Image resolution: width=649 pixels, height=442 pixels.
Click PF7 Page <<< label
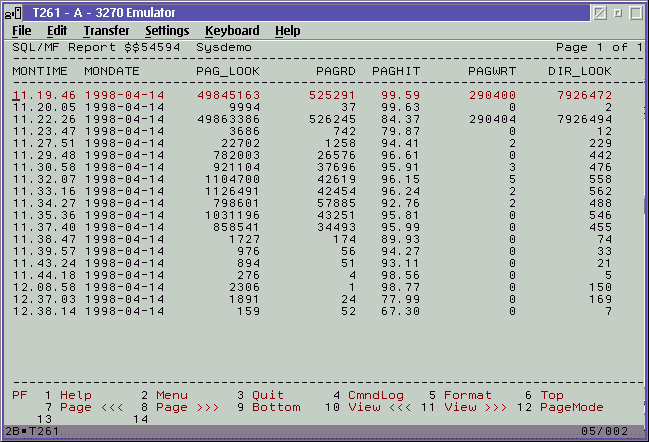pos(91,407)
